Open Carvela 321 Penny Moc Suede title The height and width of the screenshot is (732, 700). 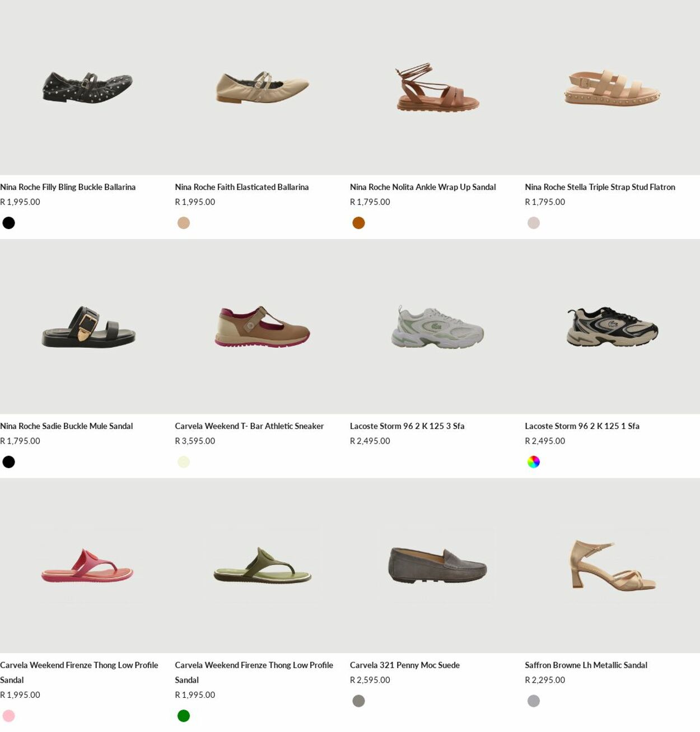tap(405, 665)
